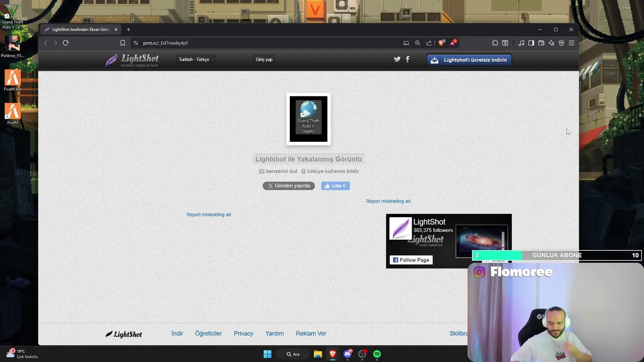The image size is (644, 362).
Task: Open Spotify from the taskbar
Action: tap(377, 354)
